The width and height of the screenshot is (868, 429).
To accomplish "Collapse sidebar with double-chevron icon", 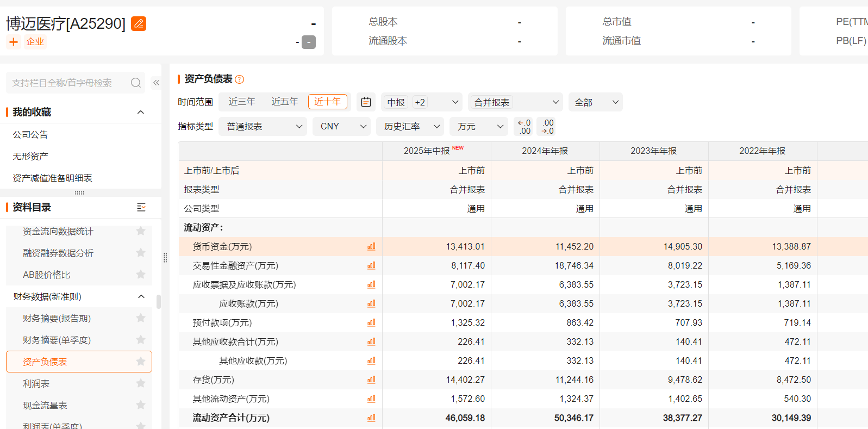I will 156,83.
